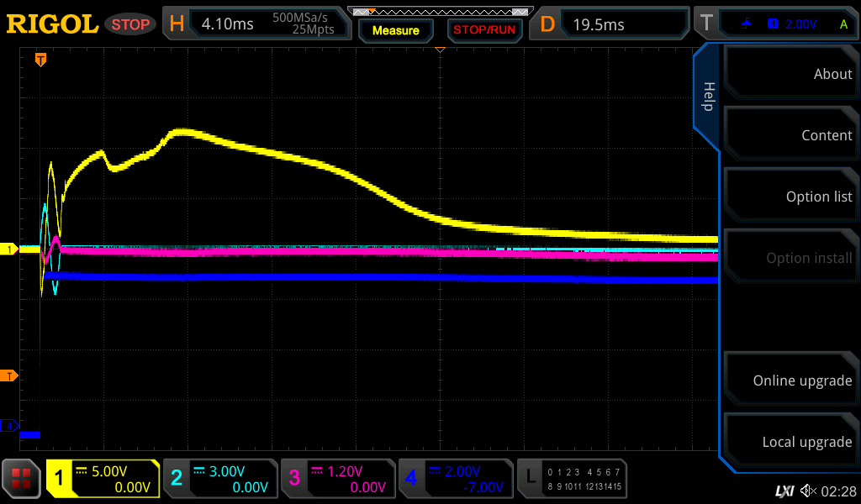Viewport: 861px width, 504px height.
Task: Click the blue channel 4 ground marker
Action: [x=10, y=426]
